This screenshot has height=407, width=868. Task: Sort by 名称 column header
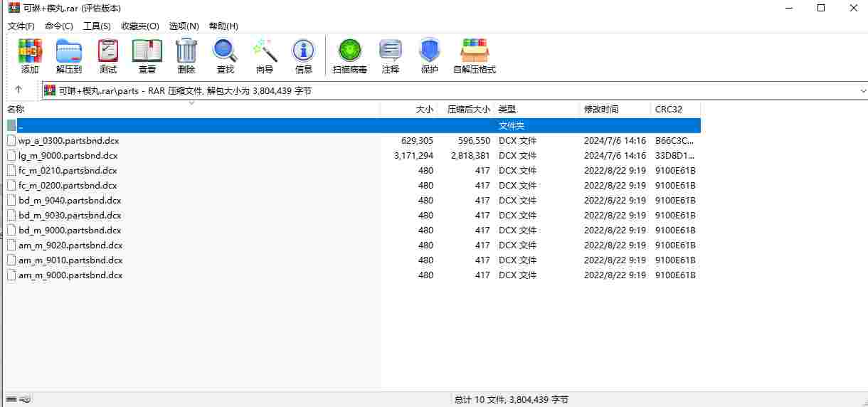(x=192, y=110)
